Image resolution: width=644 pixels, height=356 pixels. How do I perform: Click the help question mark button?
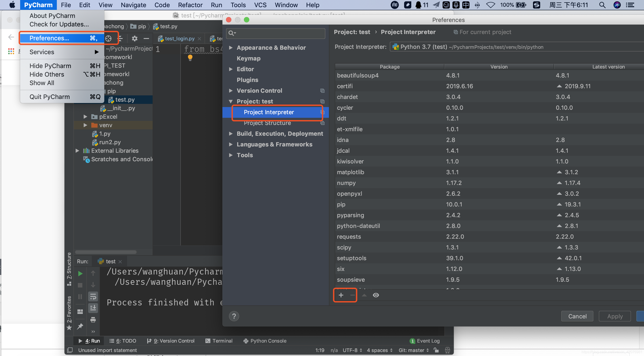pos(234,316)
